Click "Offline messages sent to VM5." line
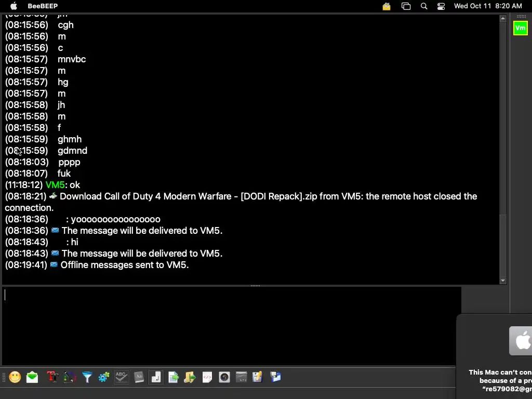This screenshot has height=399, width=532. point(125,265)
